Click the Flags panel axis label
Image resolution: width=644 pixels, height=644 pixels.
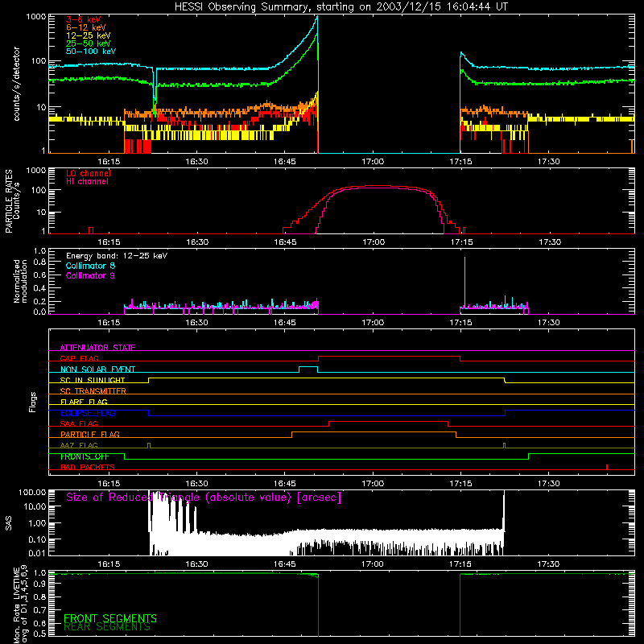(33, 402)
